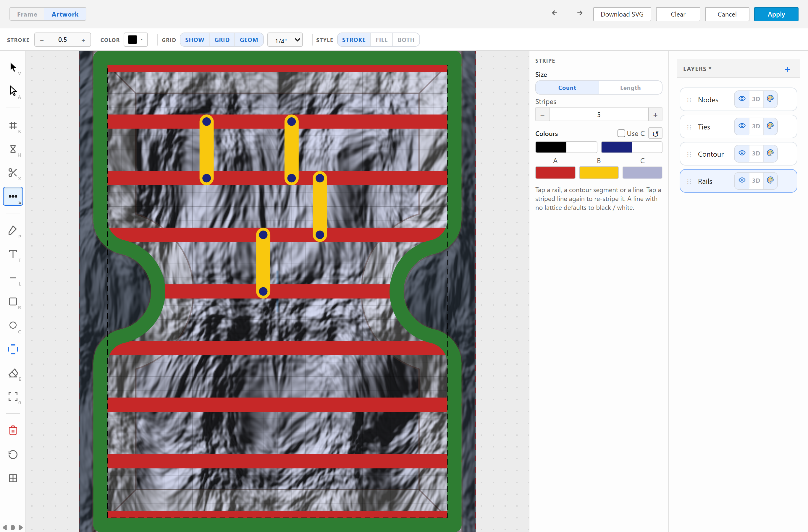Click the undo back arrow

555,13
